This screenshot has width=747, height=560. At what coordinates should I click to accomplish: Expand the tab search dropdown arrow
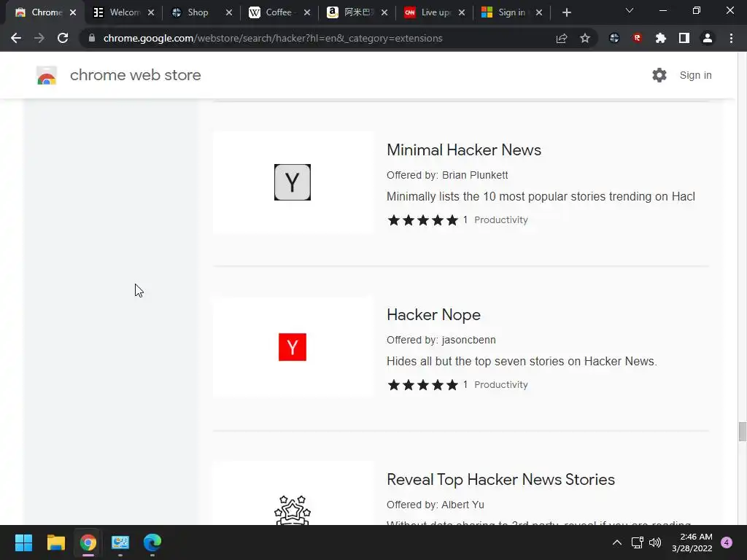(630, 10)
